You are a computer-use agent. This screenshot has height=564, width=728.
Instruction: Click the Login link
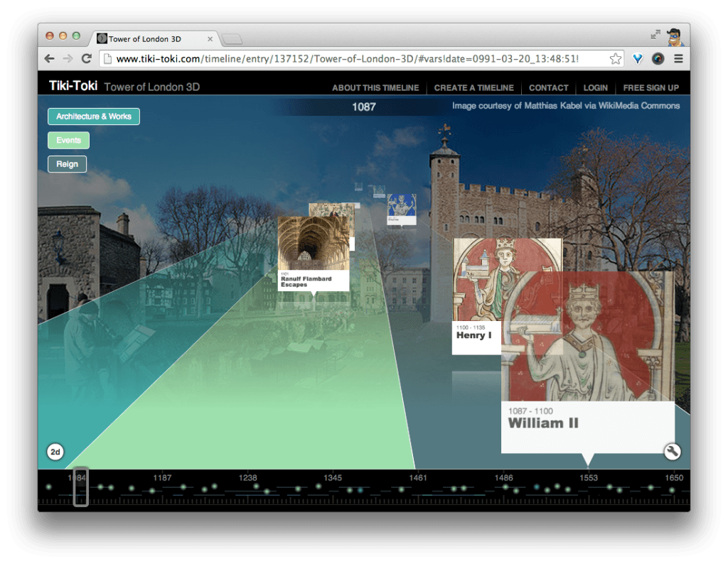[595, 88]
